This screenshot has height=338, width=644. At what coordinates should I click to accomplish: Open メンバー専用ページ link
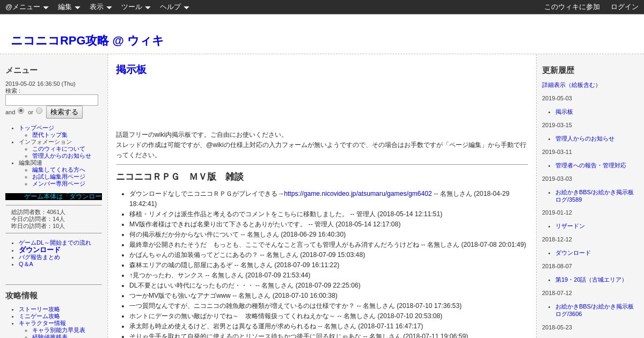pyautogui.click(x=58, y=183)
